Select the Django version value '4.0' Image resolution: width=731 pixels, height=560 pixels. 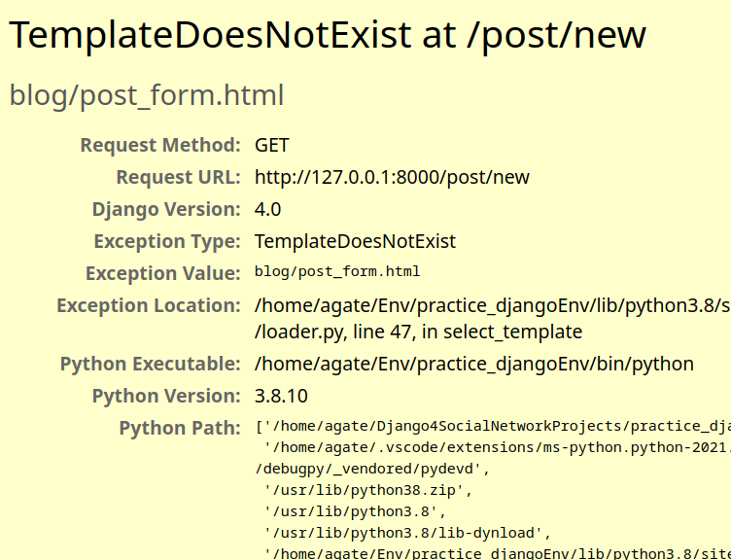coord(267,209)
